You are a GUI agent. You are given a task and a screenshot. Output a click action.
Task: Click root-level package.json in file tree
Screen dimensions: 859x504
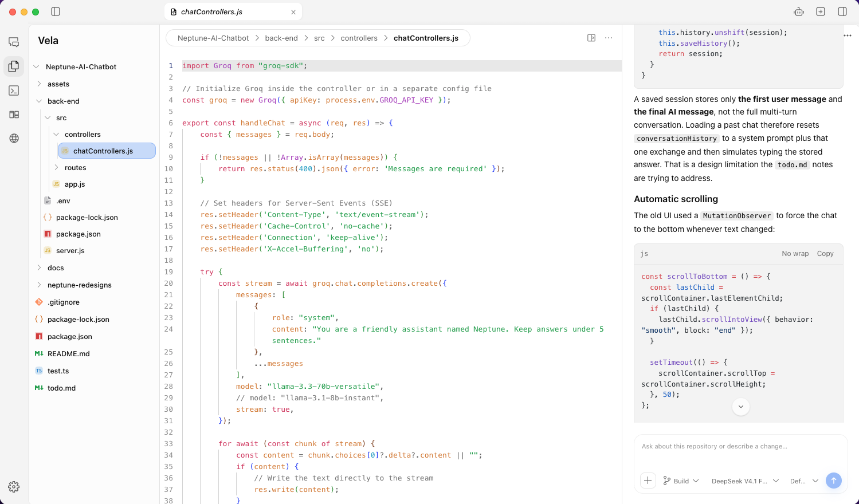tap(69, 337)
